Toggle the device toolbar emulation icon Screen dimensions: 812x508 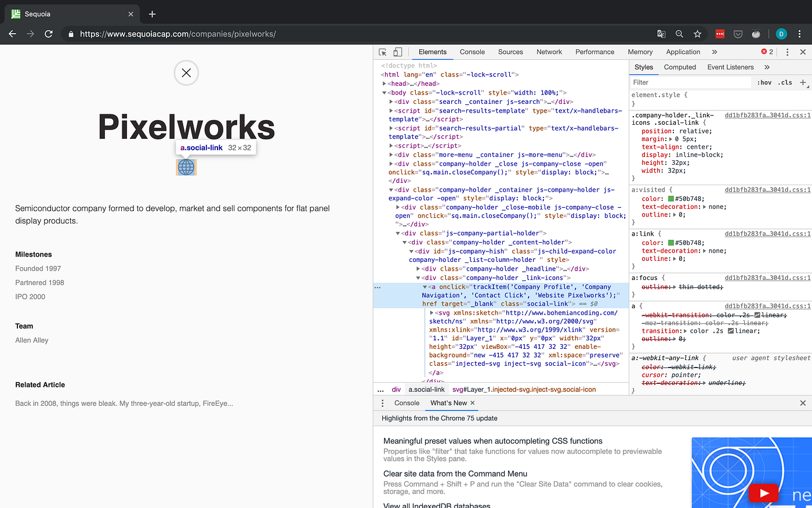coord(397,52)
